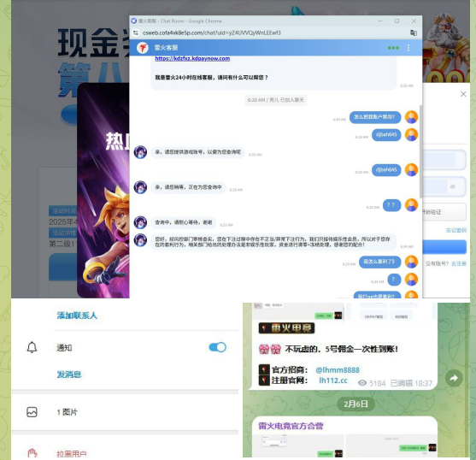The height and width of the screenshot is (460, 476).
Task: Click the 雷火电竞官方合营 sender name
Action: click(291, 426)
